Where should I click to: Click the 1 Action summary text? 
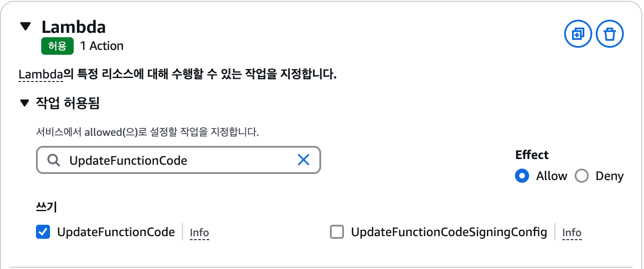click(102, 46)
